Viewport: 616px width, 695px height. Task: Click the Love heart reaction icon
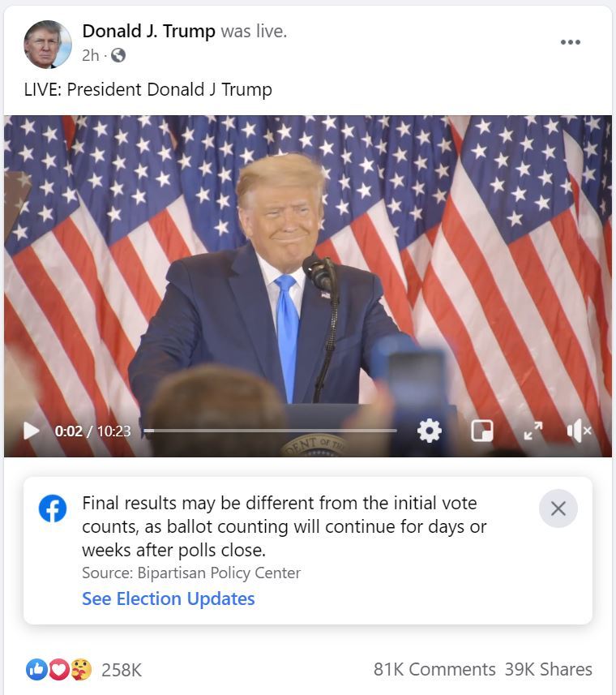coord(59,669)
